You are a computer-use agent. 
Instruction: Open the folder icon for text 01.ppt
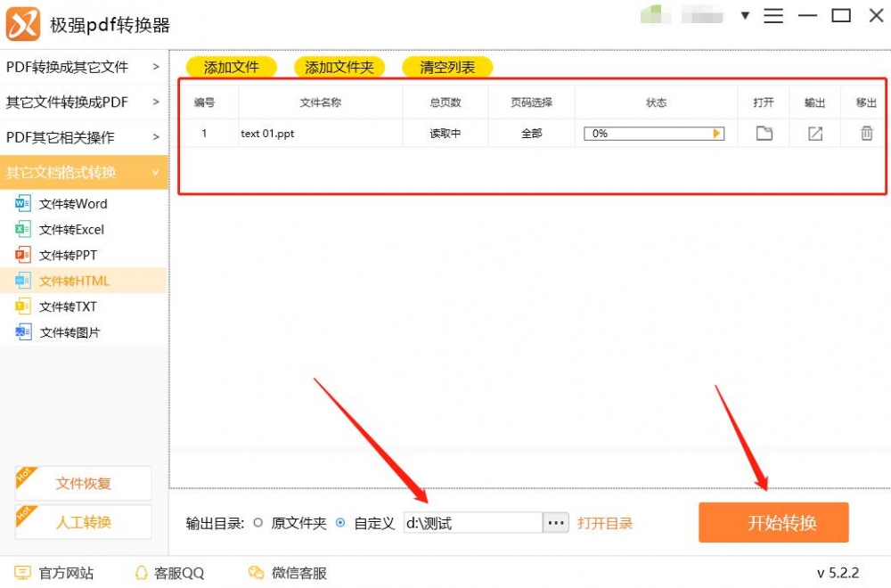tap(763, 132)
